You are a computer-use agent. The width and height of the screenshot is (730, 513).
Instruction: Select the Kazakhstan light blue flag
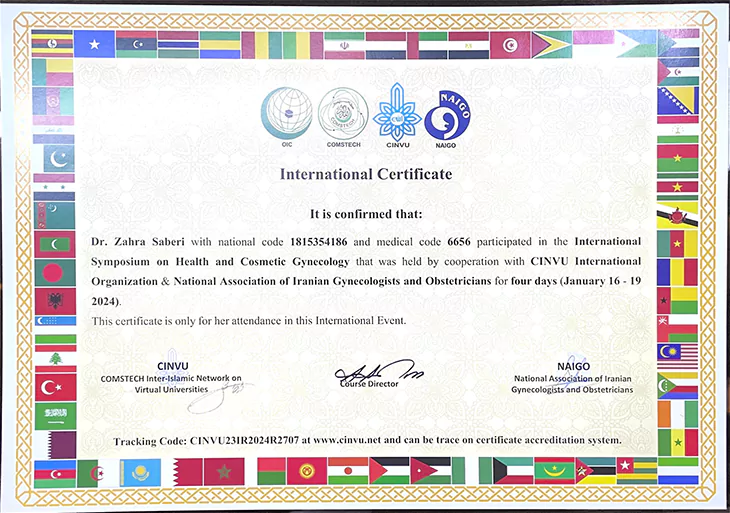coord(140,472)
